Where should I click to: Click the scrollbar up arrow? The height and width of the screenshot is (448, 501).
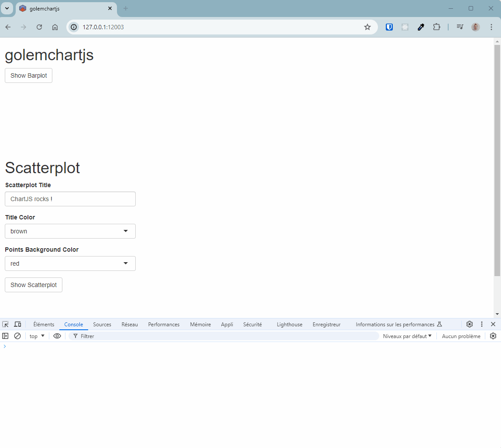497,41
